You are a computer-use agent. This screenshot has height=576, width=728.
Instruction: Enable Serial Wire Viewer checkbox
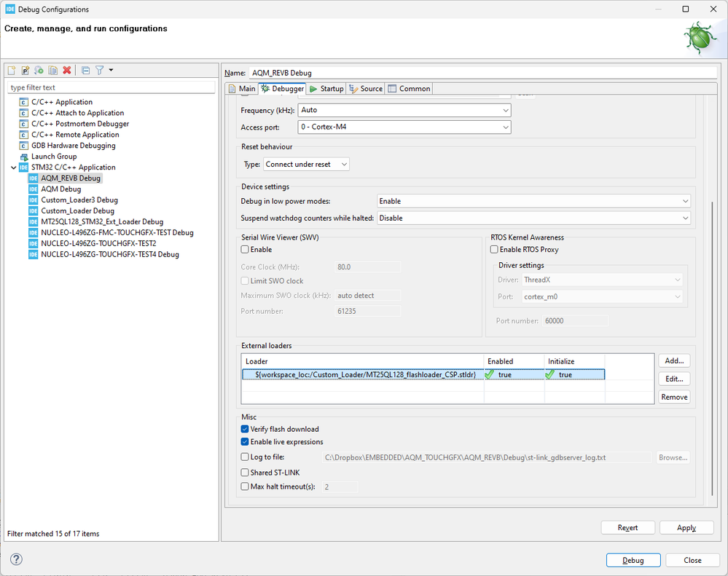click(245, 250)
